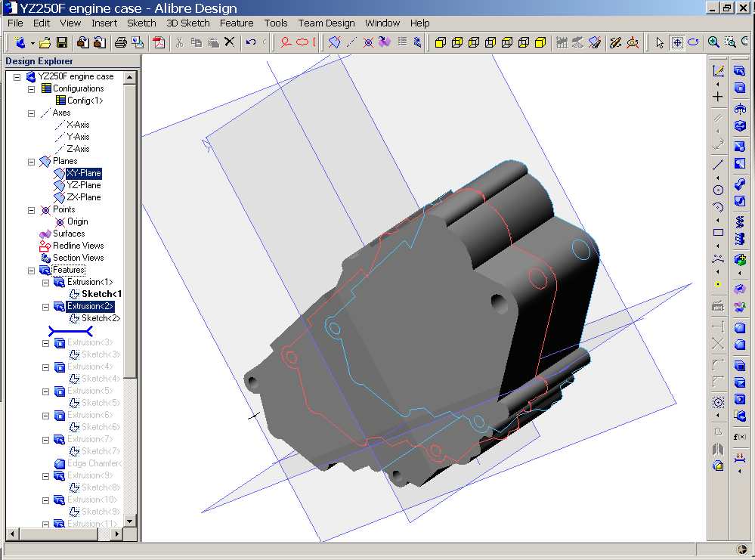
Task: Click the Design Explorer scroll down arrow
Action: pos(129,521)
